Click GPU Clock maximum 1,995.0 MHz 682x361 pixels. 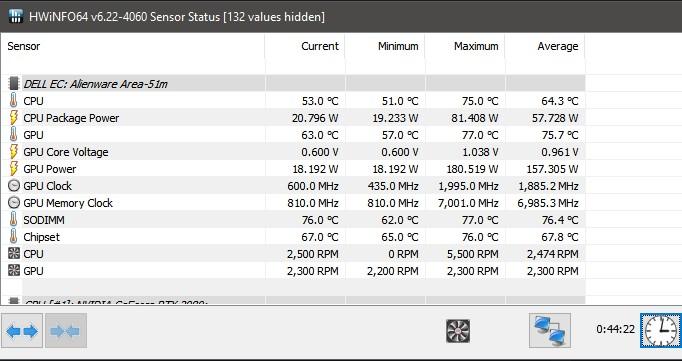click(468, 186)
